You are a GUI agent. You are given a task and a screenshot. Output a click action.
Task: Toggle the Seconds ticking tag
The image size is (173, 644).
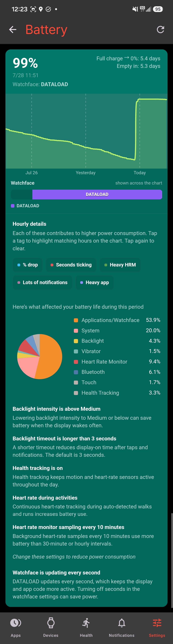click(x=71, y=265)
